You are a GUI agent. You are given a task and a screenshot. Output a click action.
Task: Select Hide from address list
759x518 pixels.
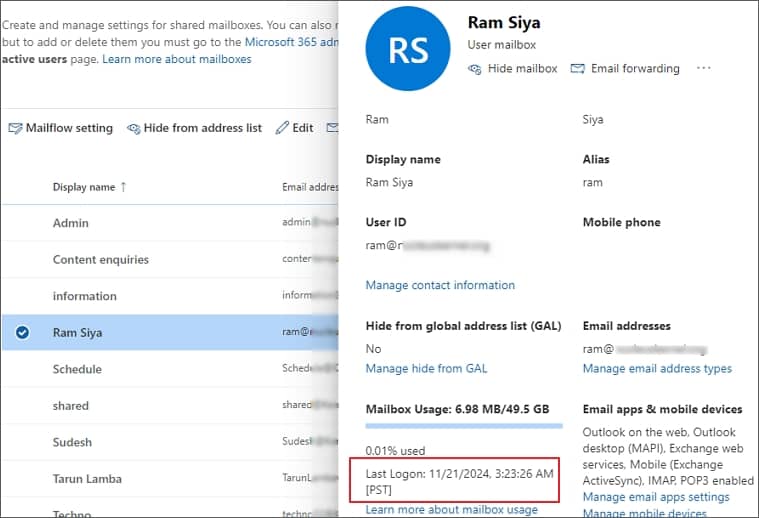195,128
